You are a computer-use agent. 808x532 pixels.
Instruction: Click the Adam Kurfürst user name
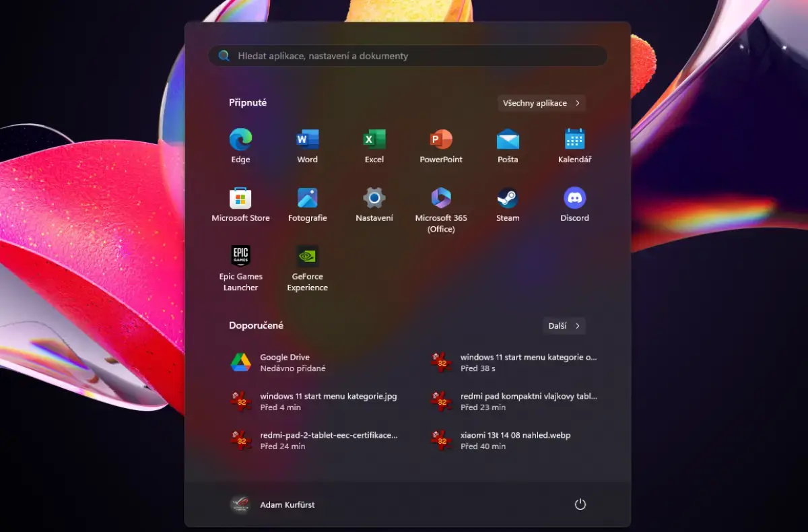tap(288, 505)
